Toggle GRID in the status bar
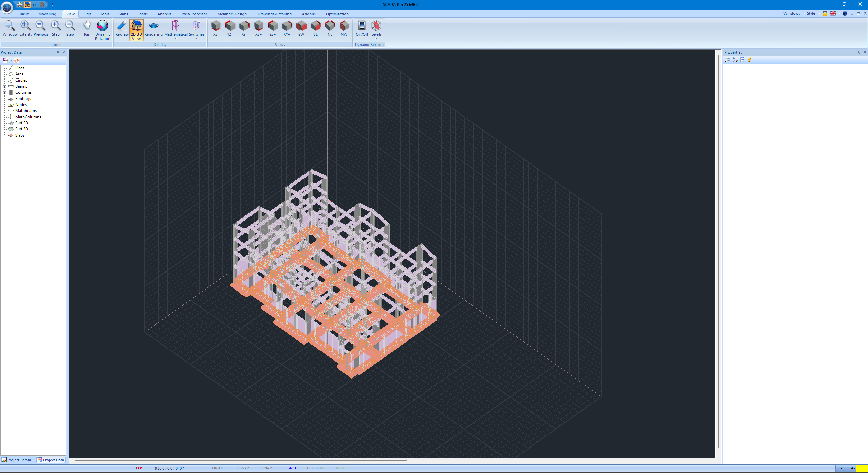The height and width of the screenshot is (473, 868). pos(291,468)
